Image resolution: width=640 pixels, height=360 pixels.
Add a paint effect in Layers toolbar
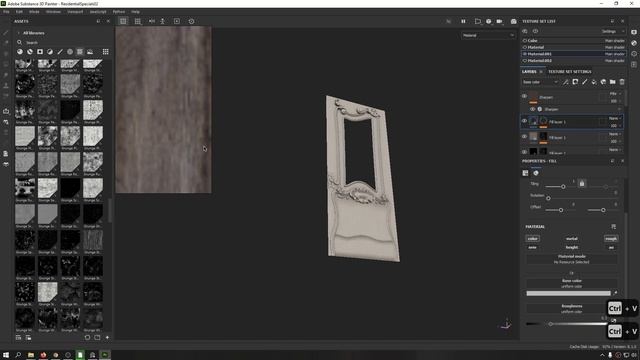(x=566, y=82)
